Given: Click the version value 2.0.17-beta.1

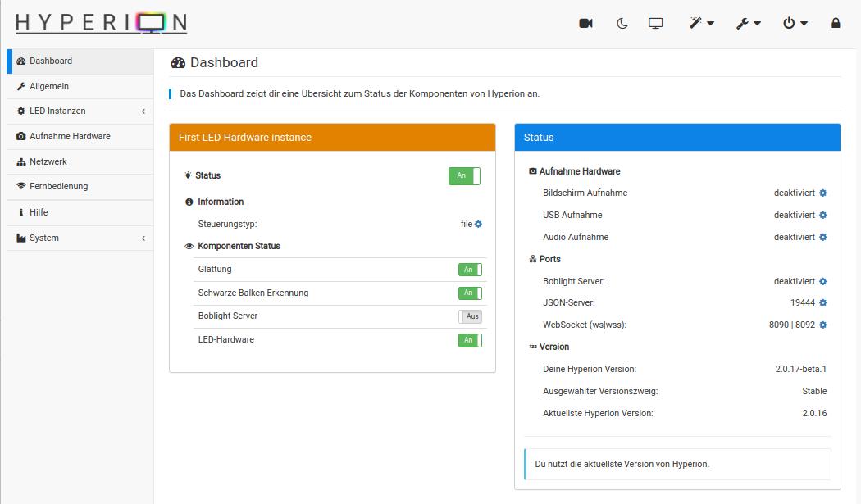Looking at the screenshot, I should pos(800,369).
